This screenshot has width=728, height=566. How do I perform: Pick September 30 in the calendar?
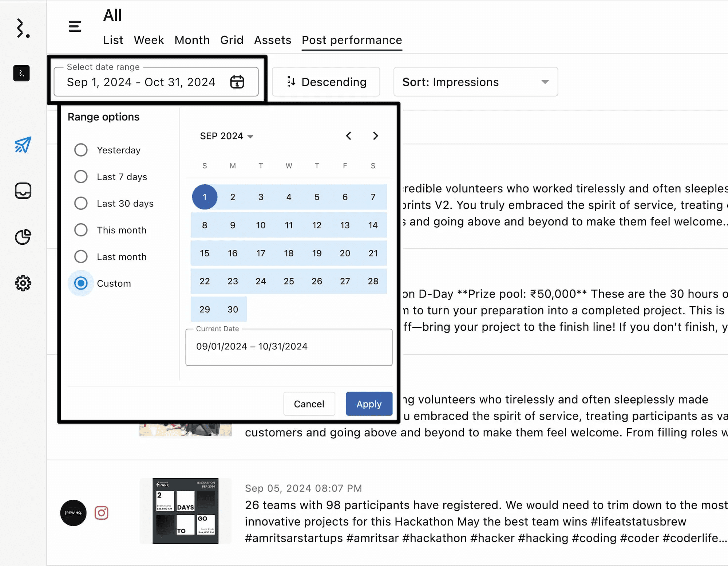click(x=233, y=309)
